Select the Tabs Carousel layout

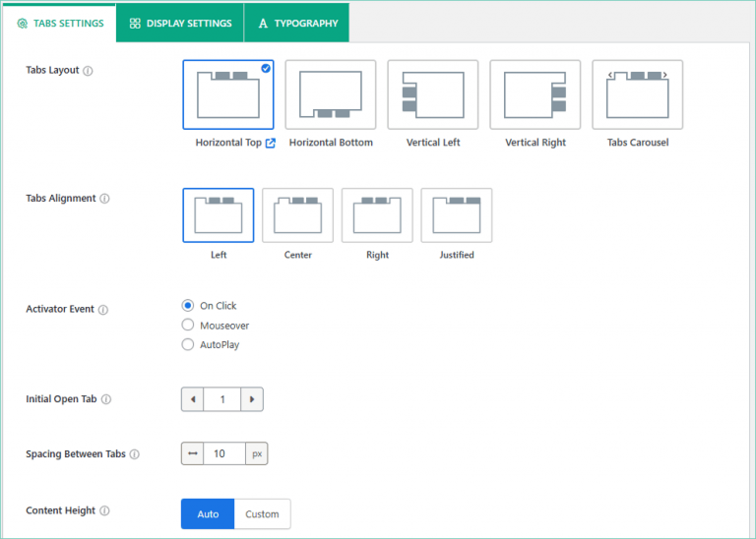point(638,94)
